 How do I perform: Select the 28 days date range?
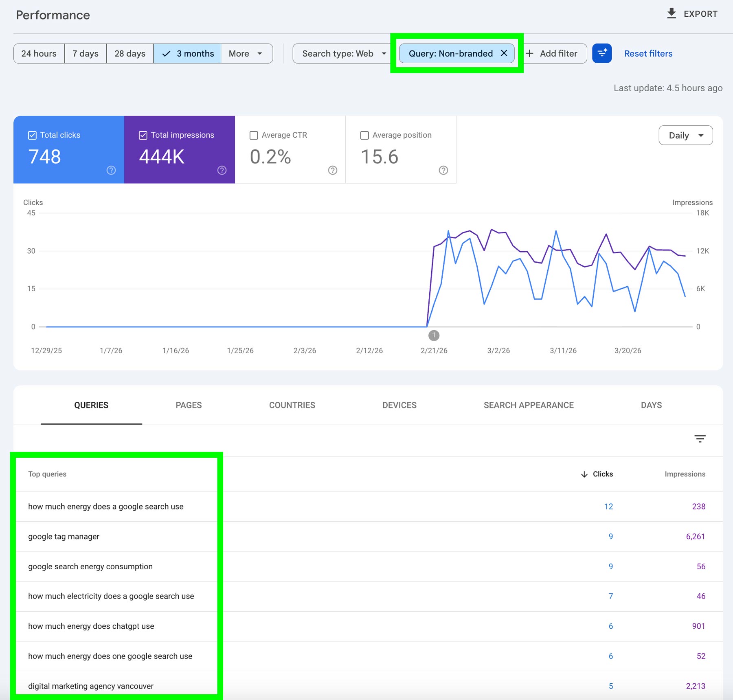[x=129, y=53]
